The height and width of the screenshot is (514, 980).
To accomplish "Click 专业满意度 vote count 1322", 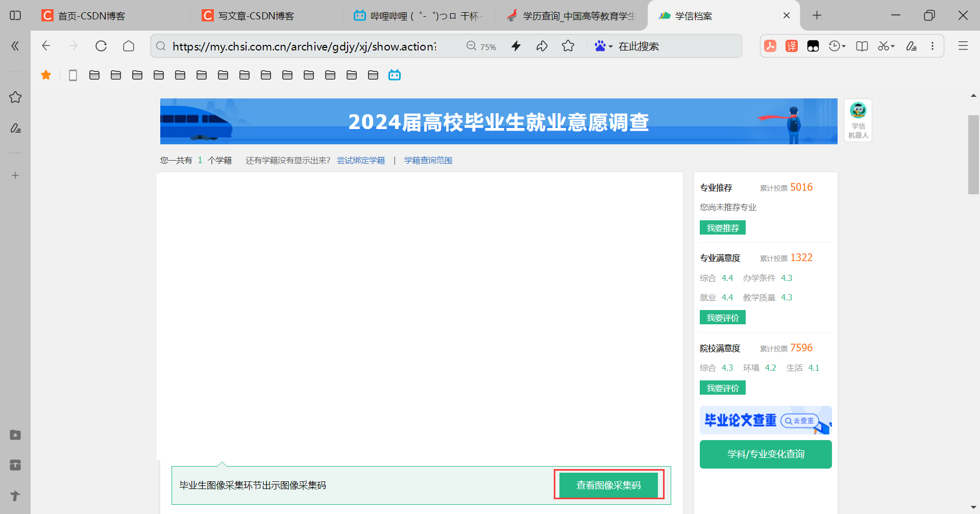I will click(801, 258).
